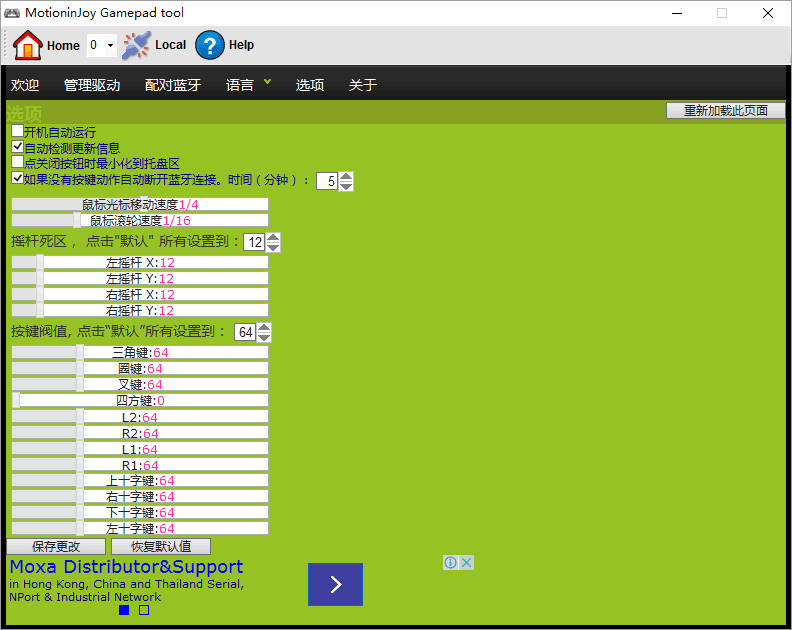Increase the Bluetooth timeout minutes stepper
The image size is (792, 630).
click(346, 177)
